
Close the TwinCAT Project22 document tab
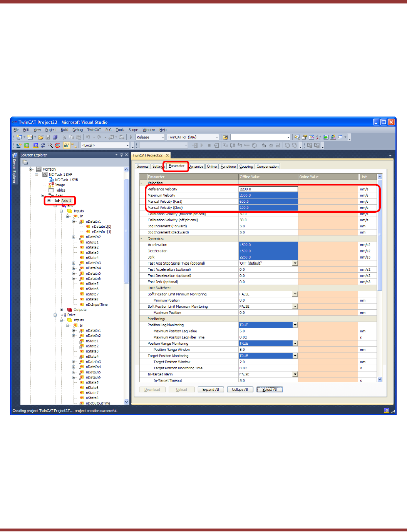pos(167,155)
